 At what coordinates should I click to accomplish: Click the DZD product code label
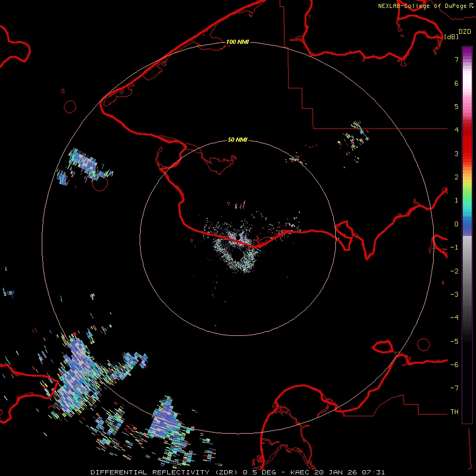(465, 32)
